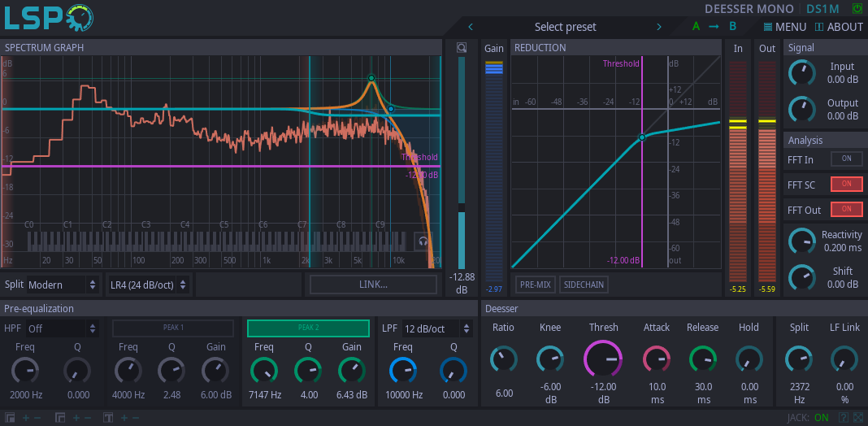
Task: Click the -5.25 input meter readout
Action: coord(738,289)
